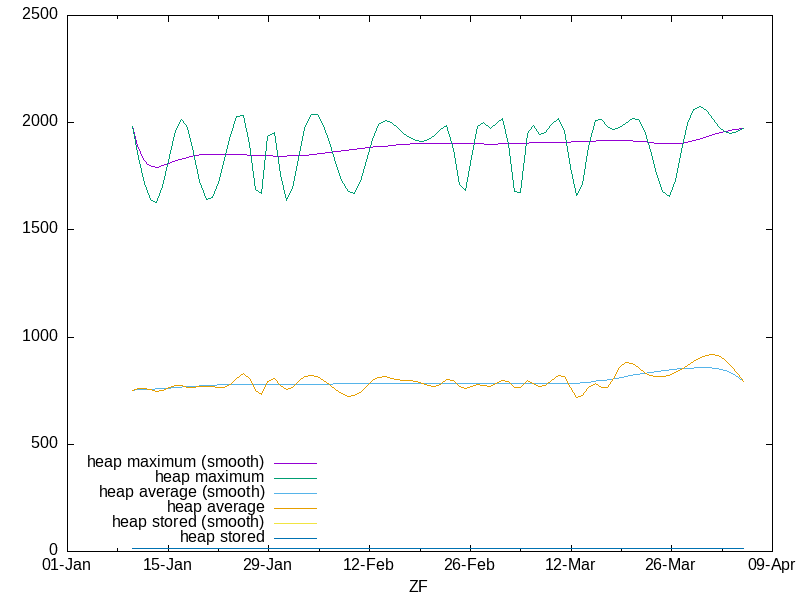The height and width of the screenshot is (600, 800).
Task: Click the 26-Mar x-axis date label
Action: pos(670,565)
